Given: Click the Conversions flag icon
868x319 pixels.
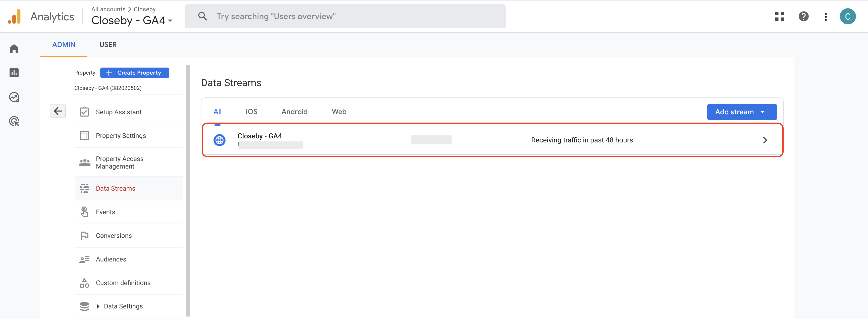Looking at the screenshot, I should coord(84,235).
